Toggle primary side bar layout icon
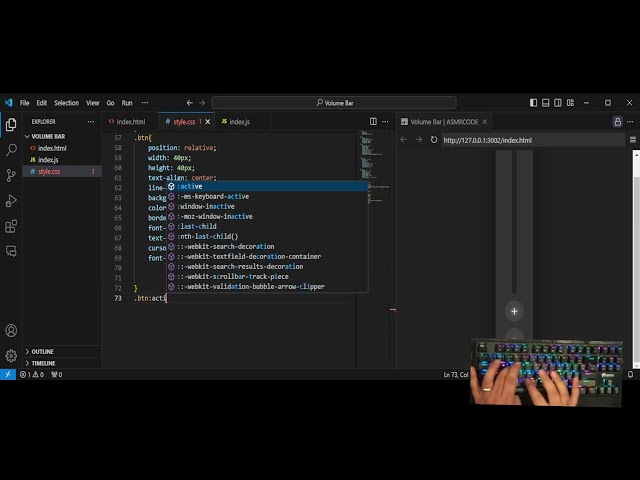 tap(533, 103)
